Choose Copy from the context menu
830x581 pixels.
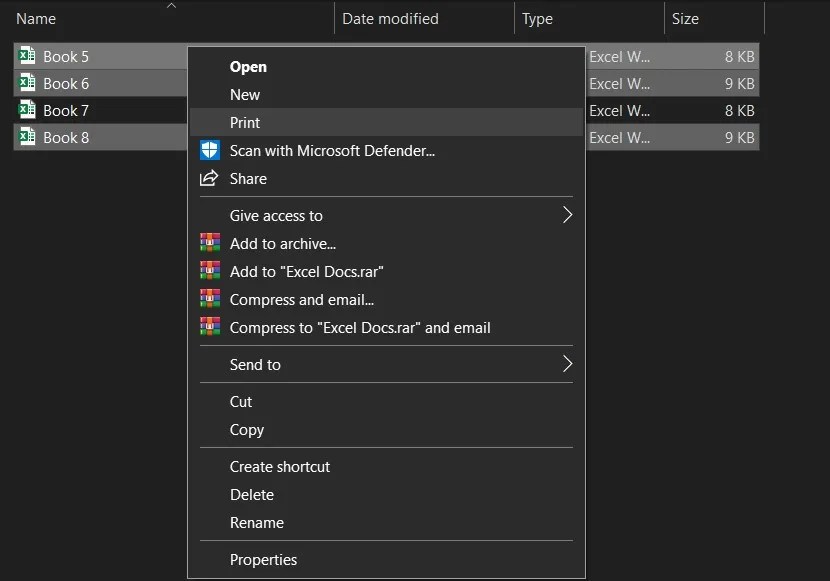click(x=247, y=429)
